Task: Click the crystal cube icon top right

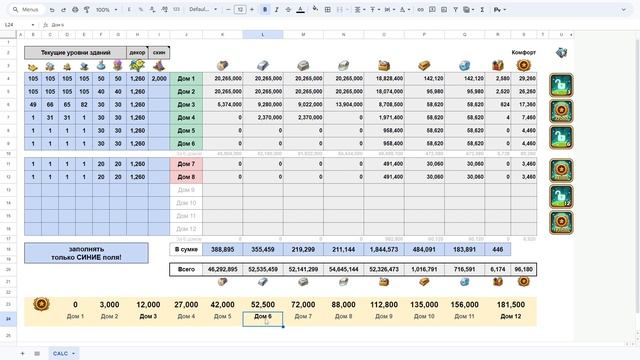Action: pos(562,52)
